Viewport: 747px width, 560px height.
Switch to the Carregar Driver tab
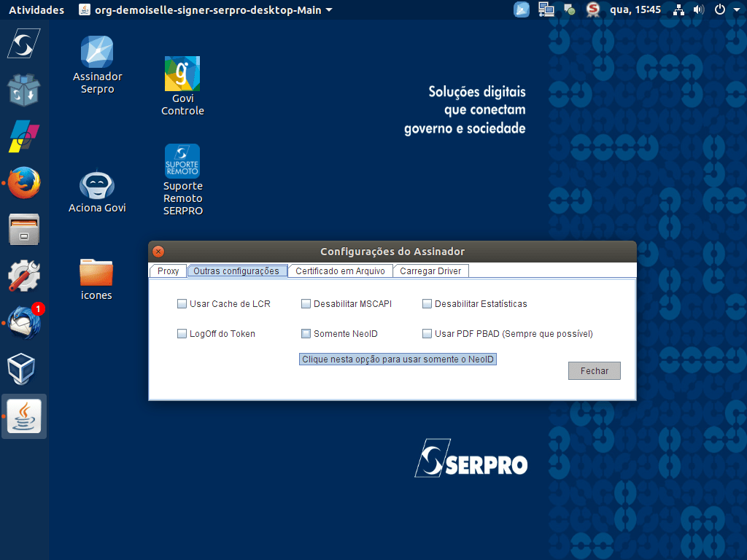430,271
